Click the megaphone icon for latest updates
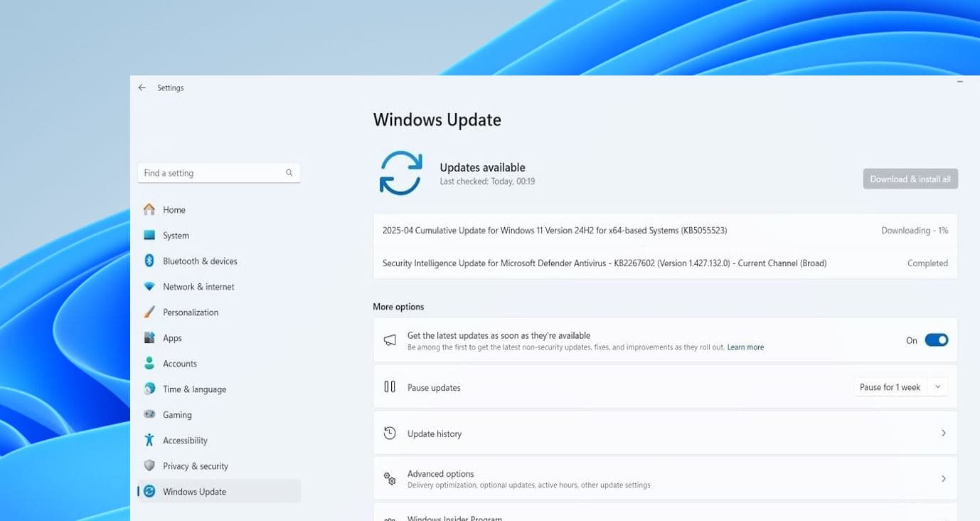 (390, 340)
